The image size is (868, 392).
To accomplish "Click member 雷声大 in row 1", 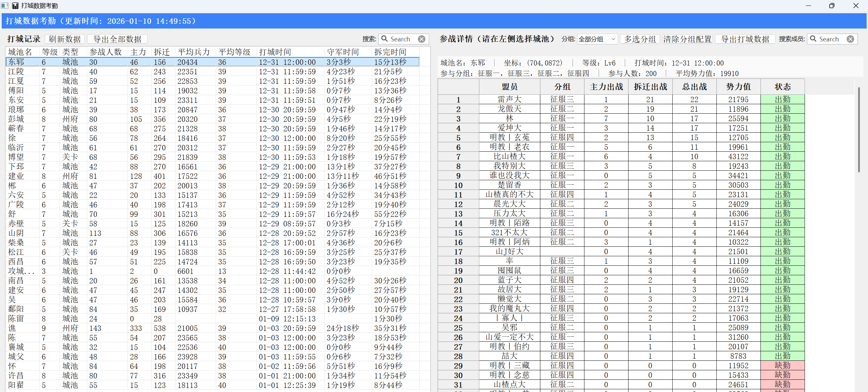I will click(x=509, y=99).
